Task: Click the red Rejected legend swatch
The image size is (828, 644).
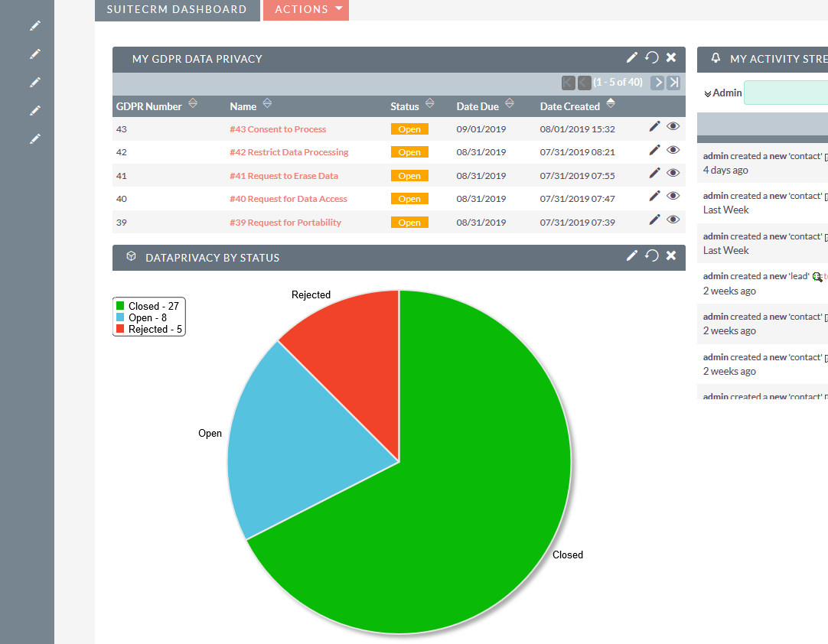Action: tap(120, 329)
